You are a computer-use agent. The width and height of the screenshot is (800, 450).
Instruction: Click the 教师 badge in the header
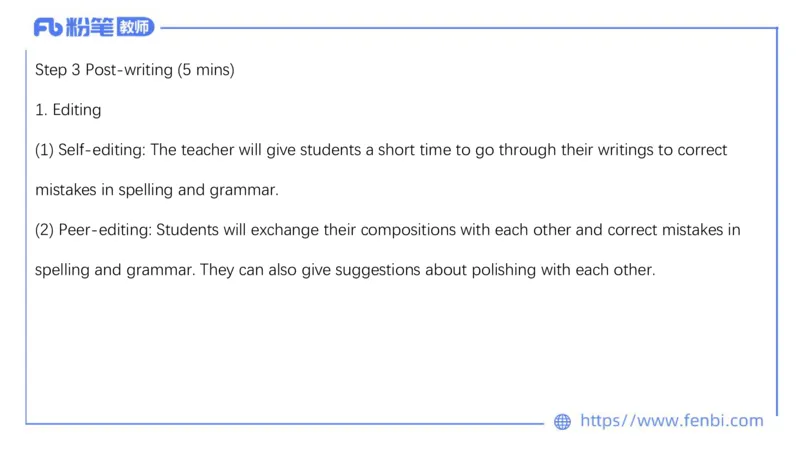(134, 27)
